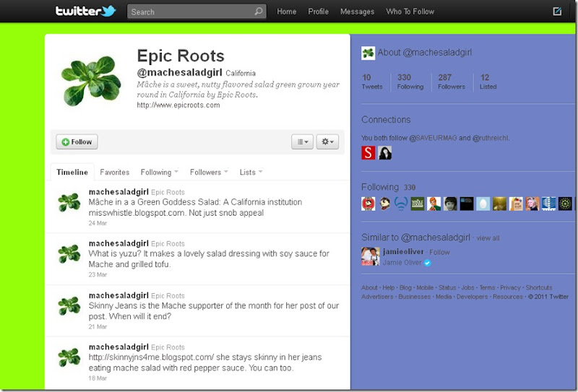Click Jamie Oliver's verified badge

pyautogui.click(x=427, y=263)
